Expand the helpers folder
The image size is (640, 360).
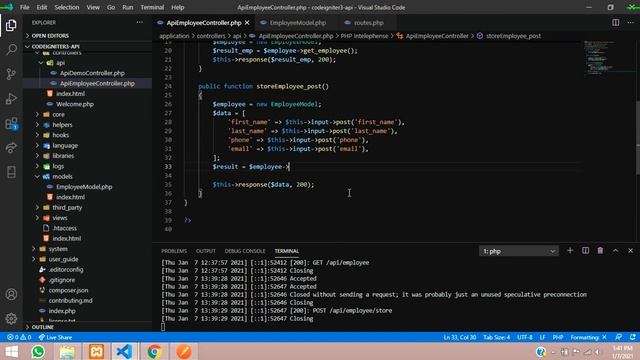pos(87,125)
